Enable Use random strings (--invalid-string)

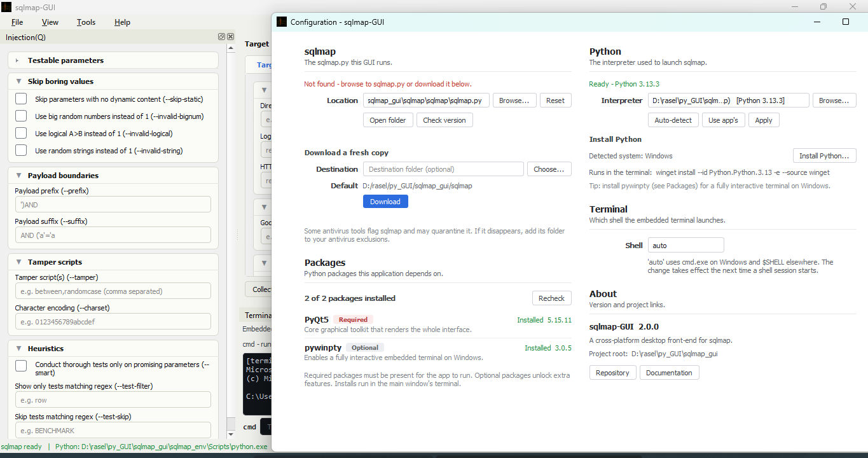click(x=21, y=151)
